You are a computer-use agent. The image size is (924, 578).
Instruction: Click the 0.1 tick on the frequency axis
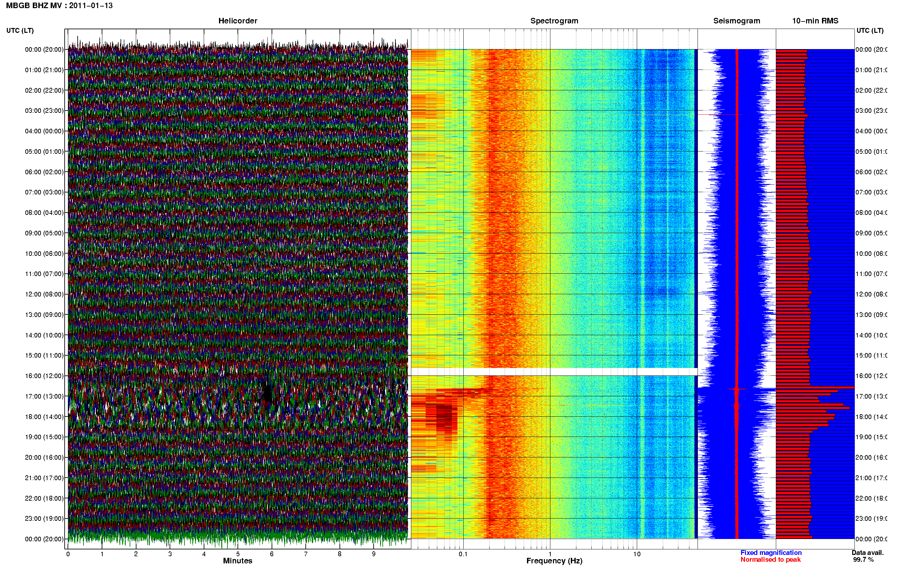(x=463, y=554)
